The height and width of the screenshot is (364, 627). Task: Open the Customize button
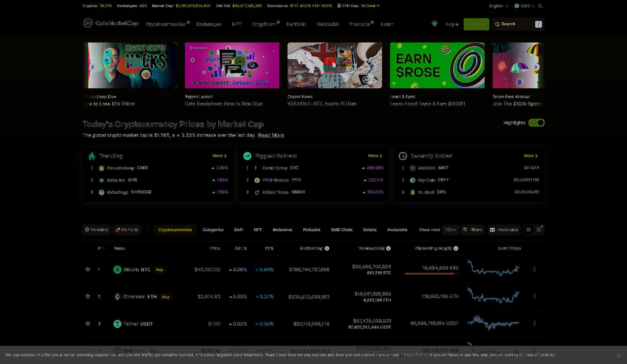504,230
